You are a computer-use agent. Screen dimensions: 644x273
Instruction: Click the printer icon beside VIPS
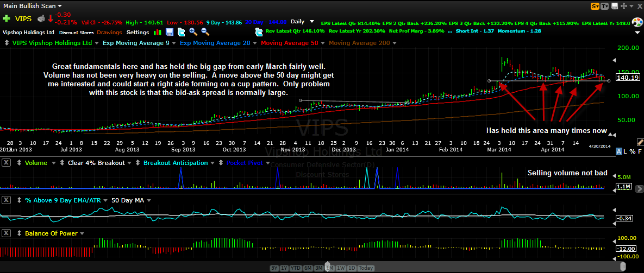pyautogui.click(x=41, y=18)
